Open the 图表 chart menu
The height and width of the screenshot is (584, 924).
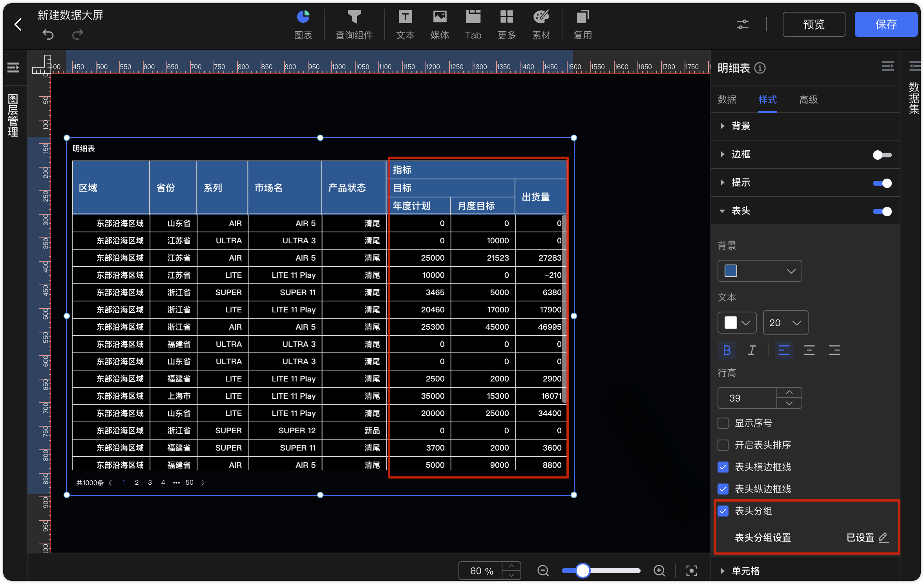[303, 25]
